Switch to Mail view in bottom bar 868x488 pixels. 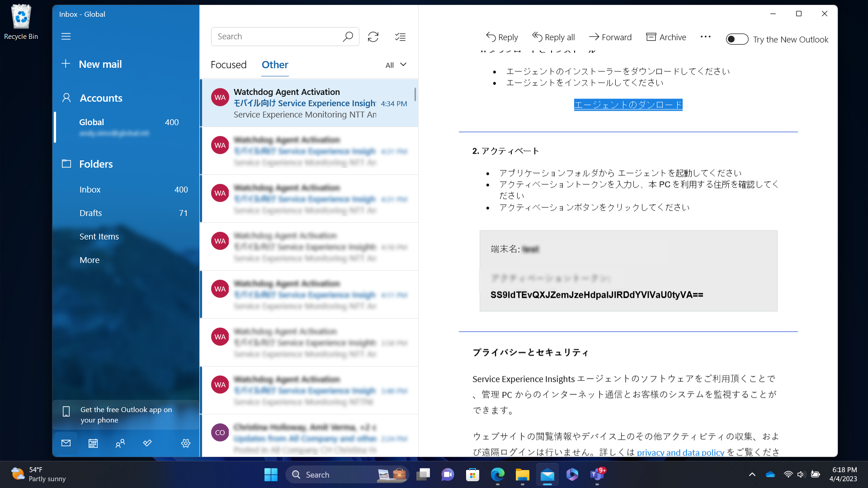point(66,443)
